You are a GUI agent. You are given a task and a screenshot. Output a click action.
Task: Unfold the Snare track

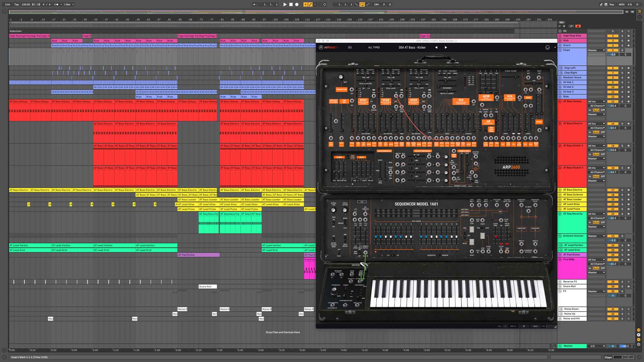pos(560,45)
